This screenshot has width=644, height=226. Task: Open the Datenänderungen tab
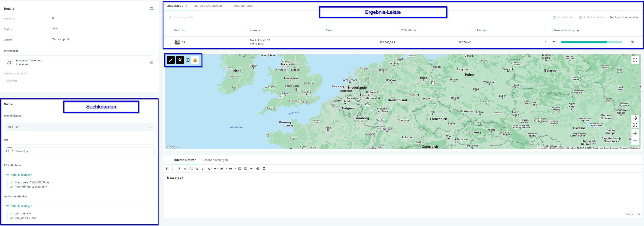(215, 160)
